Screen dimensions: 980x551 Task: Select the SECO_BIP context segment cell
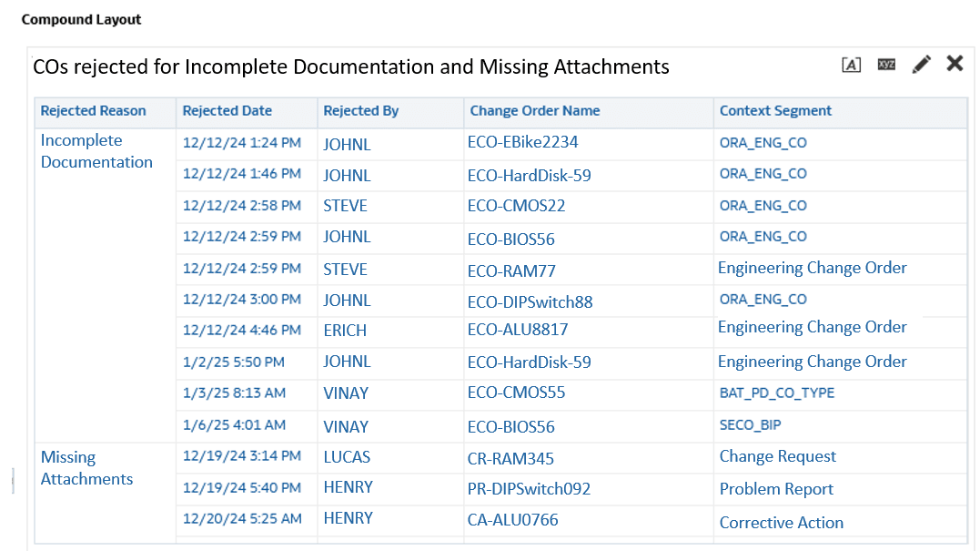(x=750, y=425)
